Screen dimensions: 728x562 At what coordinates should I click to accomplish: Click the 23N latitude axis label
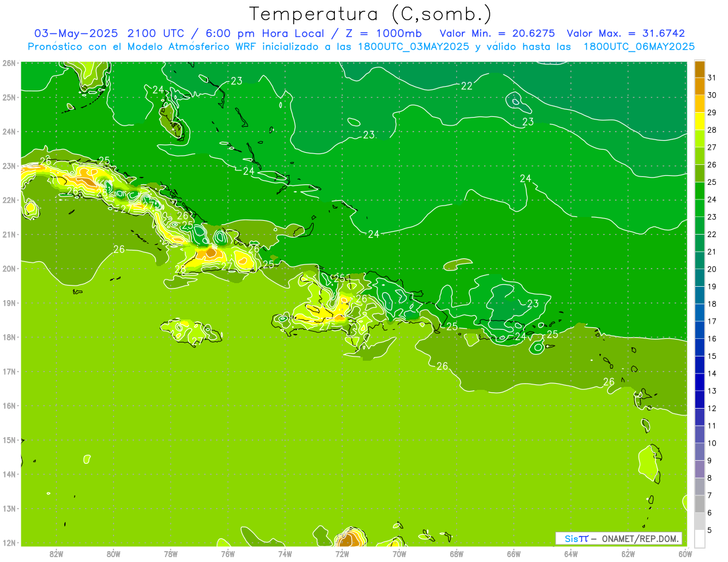click(8, 166)
